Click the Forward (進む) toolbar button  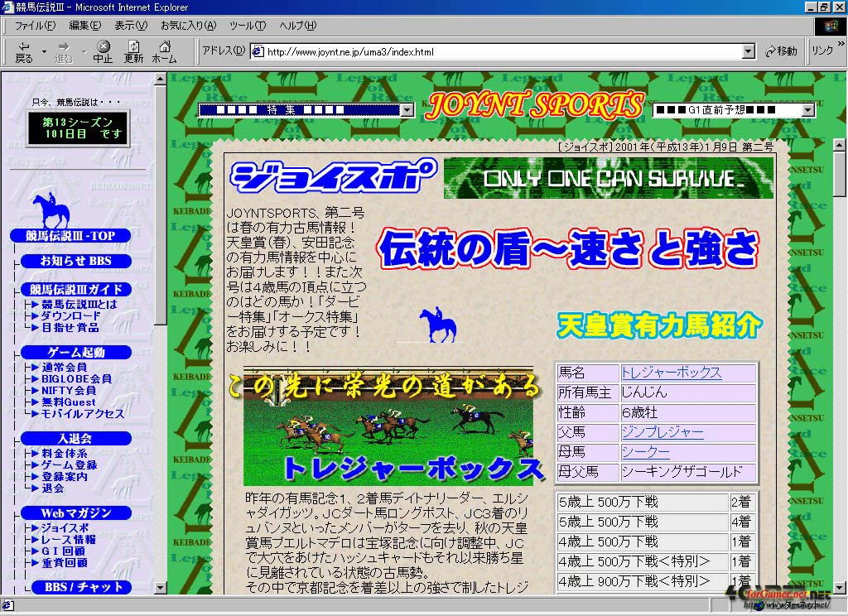click(64, 52)
